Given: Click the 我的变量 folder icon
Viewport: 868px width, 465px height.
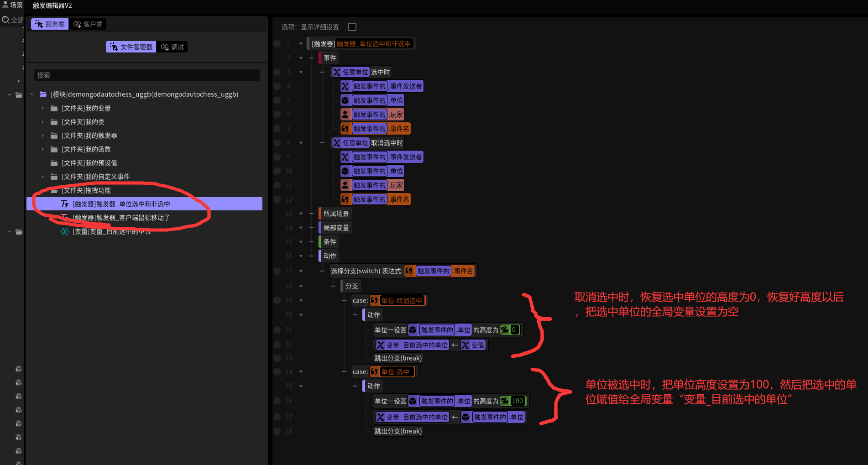Looking at the screenshot, I should [54, 108].
